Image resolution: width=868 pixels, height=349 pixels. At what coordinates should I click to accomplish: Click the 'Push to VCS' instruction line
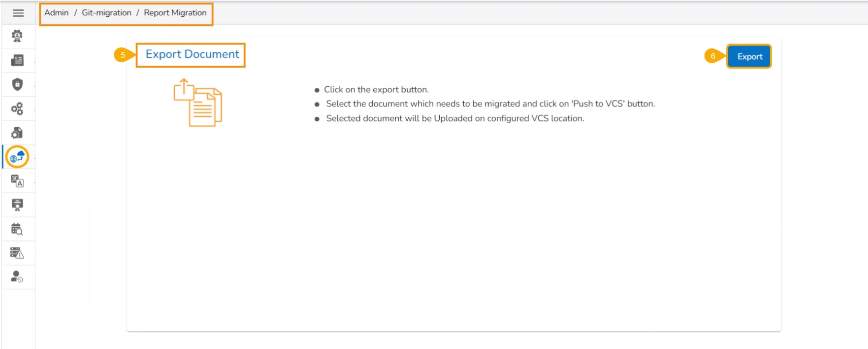coord(490,104)
